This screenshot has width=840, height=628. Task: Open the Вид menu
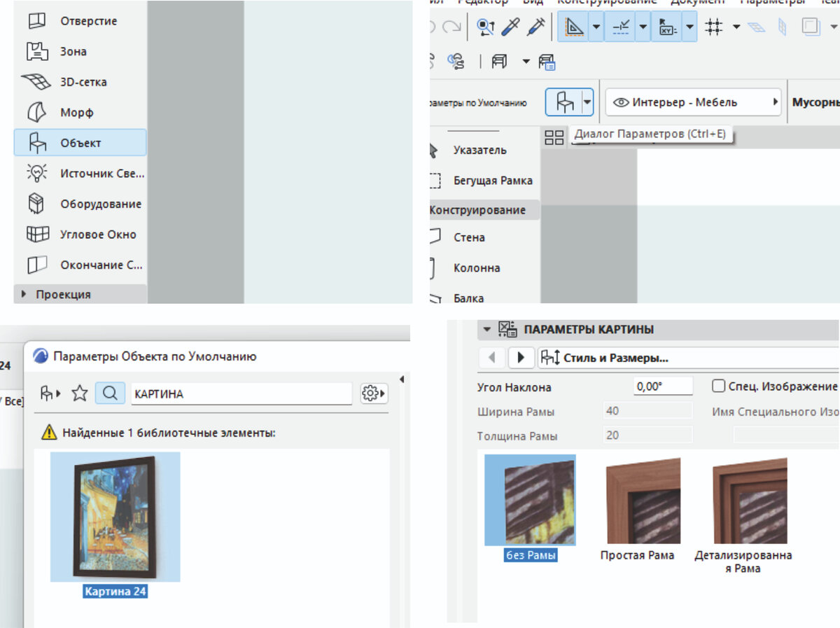533,2
